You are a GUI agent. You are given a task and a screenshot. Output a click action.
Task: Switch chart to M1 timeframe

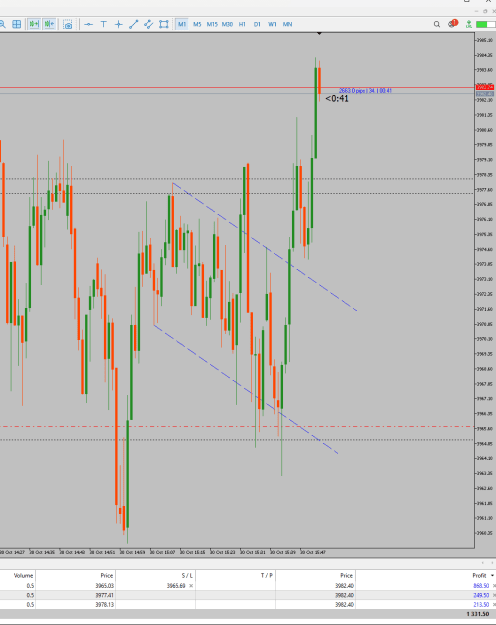[x=182, y=24]
